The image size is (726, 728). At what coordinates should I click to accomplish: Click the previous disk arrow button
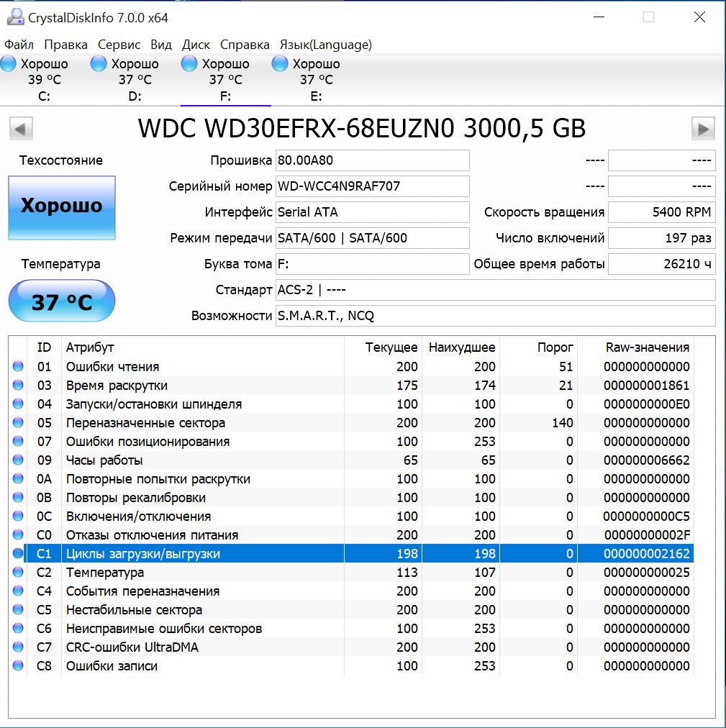coord(21,129)
